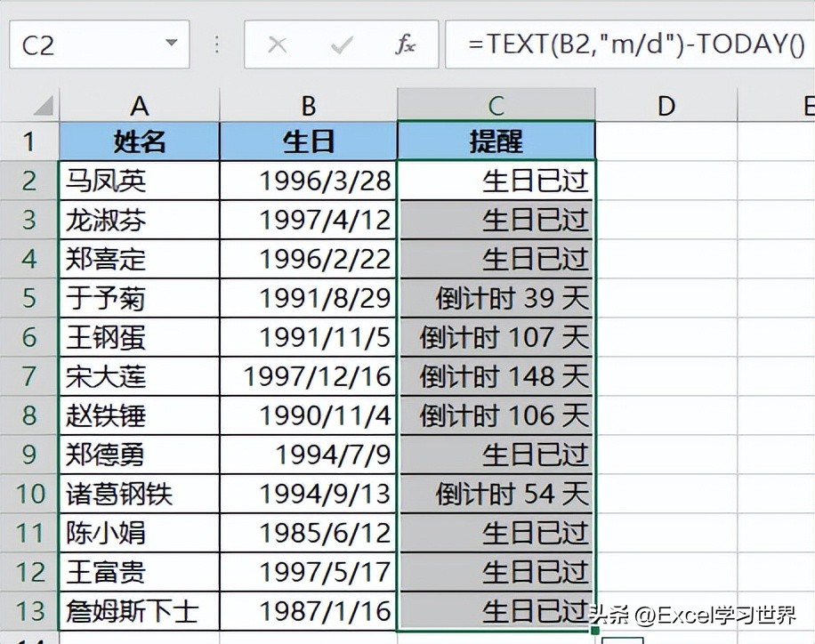Select row 10 header

pyautogui.click(x=29, y=494)
